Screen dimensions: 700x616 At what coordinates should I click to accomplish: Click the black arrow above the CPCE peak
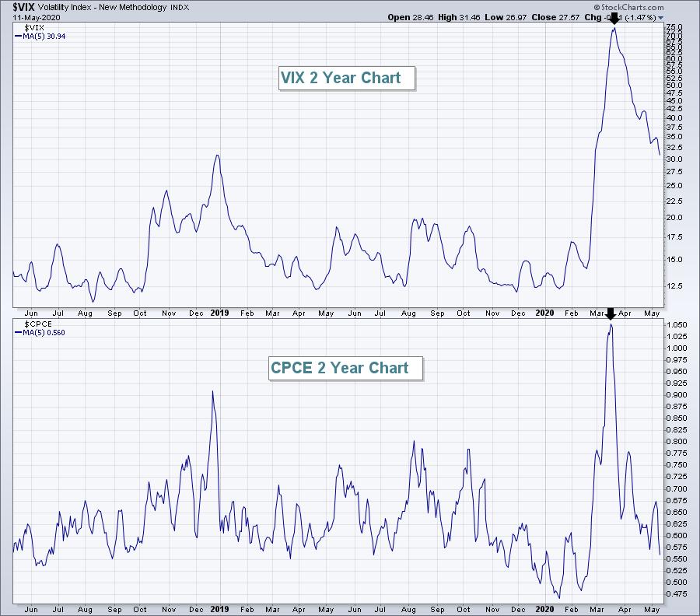click(x=610, y=313)
